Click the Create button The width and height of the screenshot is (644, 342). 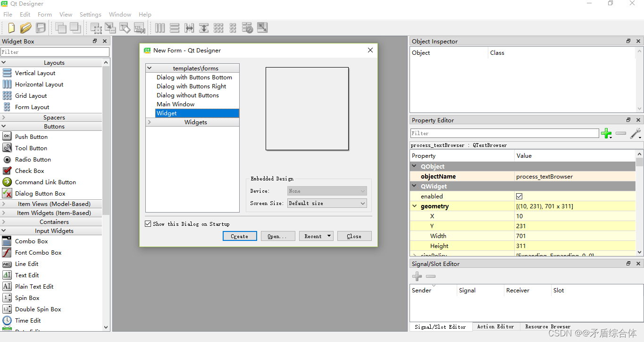pyautogui.click(x=240, y=236)
